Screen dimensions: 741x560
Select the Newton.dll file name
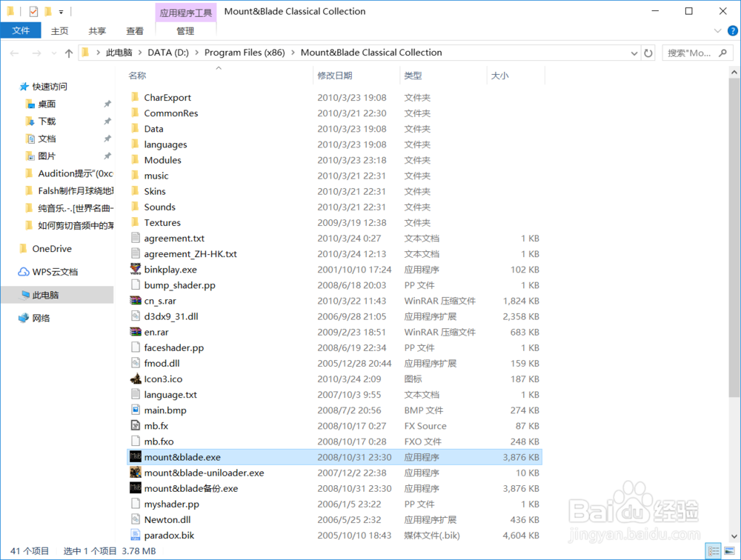point(167,520)
